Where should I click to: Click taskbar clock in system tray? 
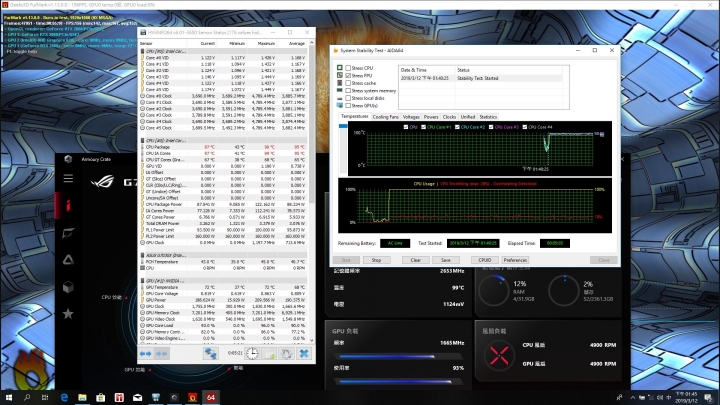[686, 397]
